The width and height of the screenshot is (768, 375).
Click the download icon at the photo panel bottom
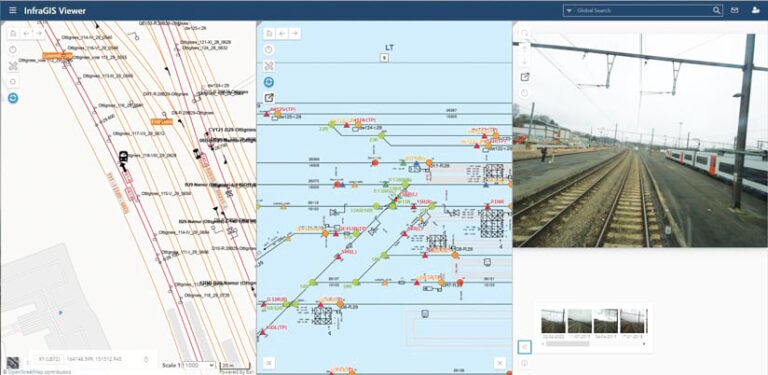click(524, 364)
